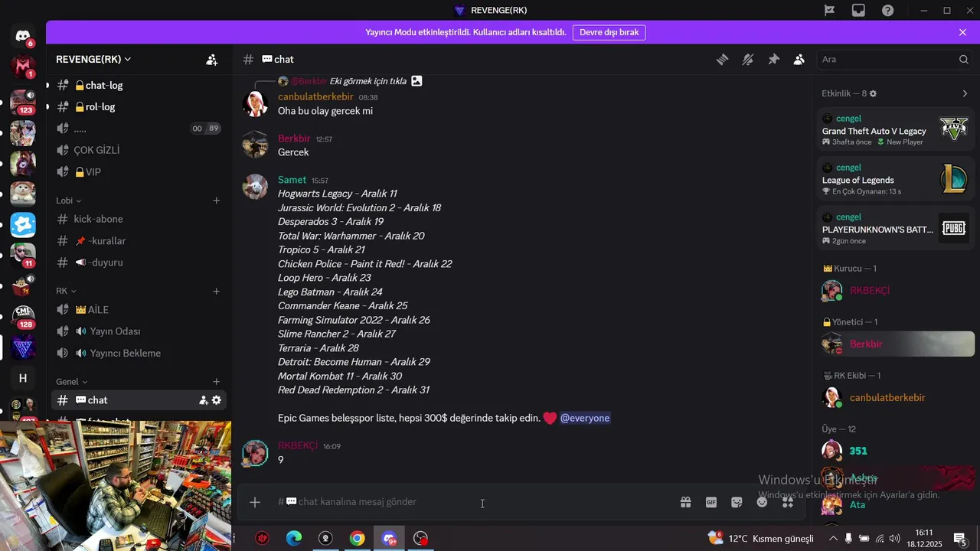
Task: Open Threads icon in channel header
Action: point(722,60)
